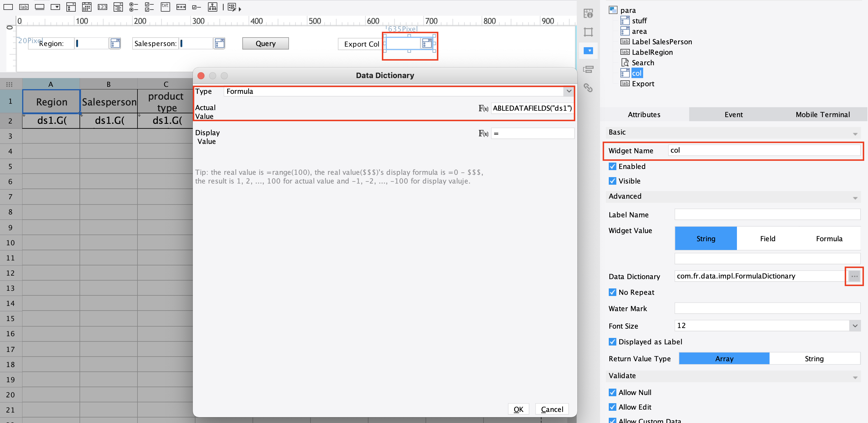Image resolution: width=868 pixels, height=423 pixels.
Task: Confirm with the OK button
Action: tap(518, 409)
